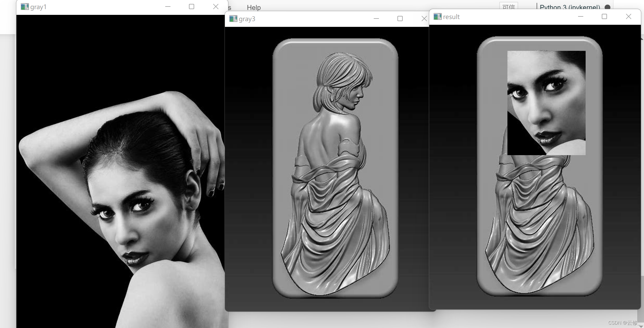Minimize the result window
The width and height of the screenshot is (644, 328).
click(581, 17)
